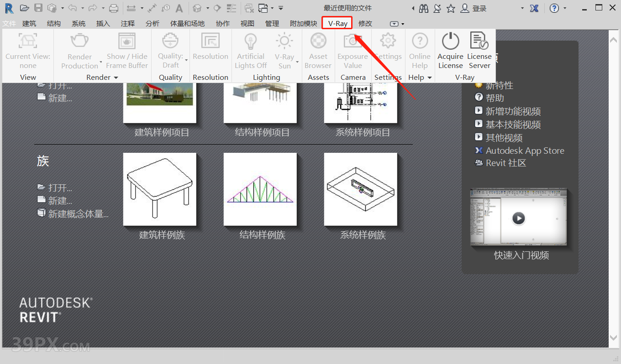This screenshot has width=621, height=364.
Task: Open 建筑样例项目 house thumbnail
Action: click(160, 103)
